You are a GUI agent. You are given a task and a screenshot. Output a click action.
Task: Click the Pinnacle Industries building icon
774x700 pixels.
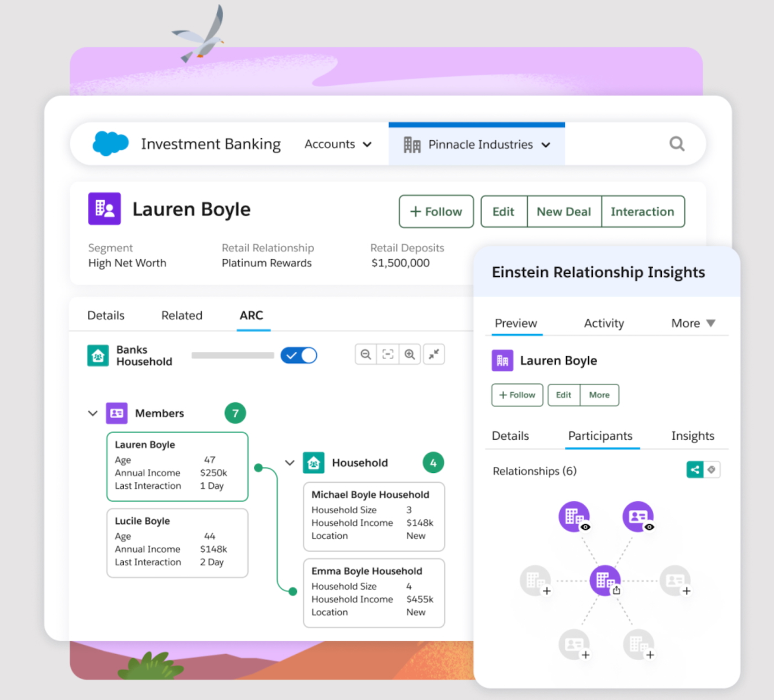click(412, 145)
